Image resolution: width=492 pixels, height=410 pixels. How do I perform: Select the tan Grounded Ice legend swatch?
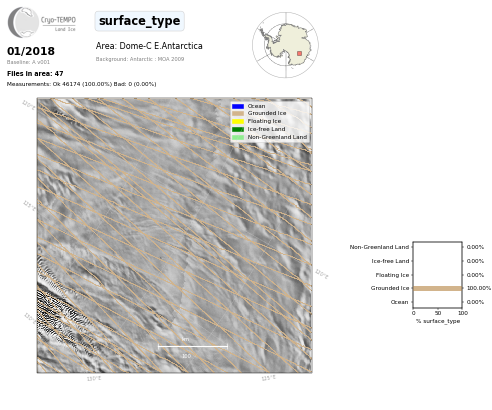coord(238,114)
